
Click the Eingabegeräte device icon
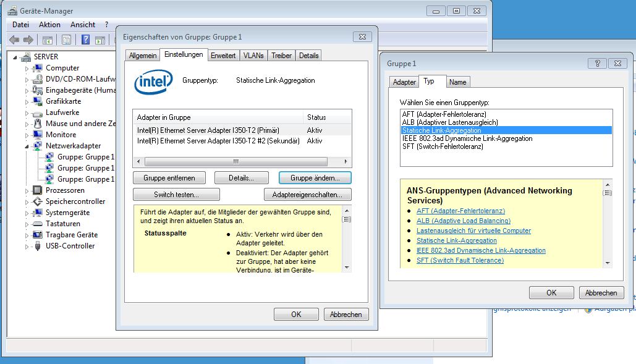click(x=38, y=90)
